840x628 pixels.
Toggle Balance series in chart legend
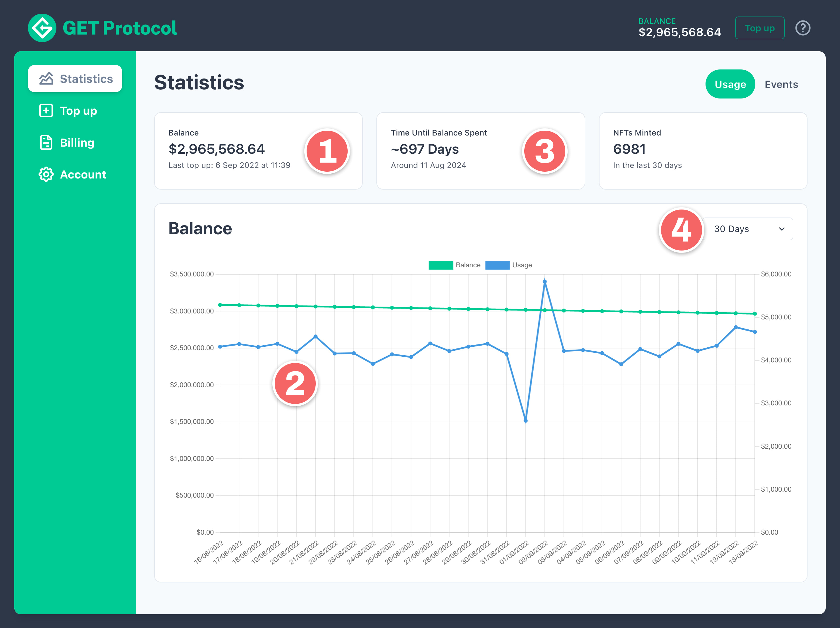coord(441,265)
